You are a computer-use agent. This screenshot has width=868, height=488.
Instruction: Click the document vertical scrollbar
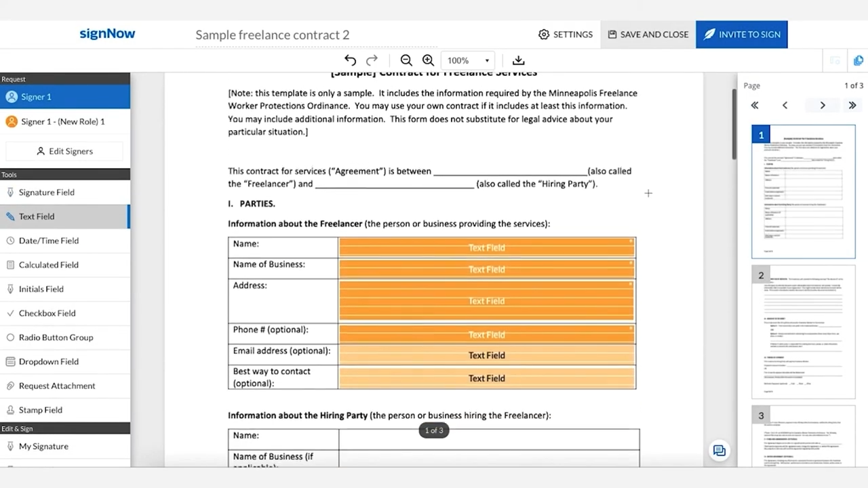[734, 125]
